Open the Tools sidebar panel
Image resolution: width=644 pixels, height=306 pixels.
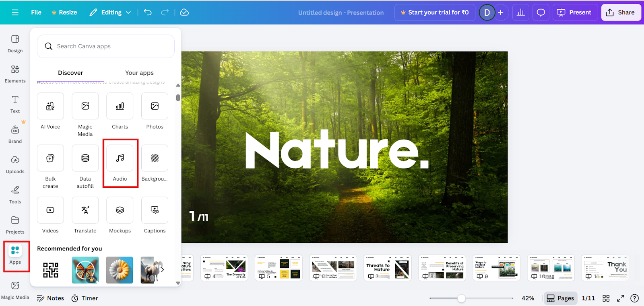click(15, 195)
